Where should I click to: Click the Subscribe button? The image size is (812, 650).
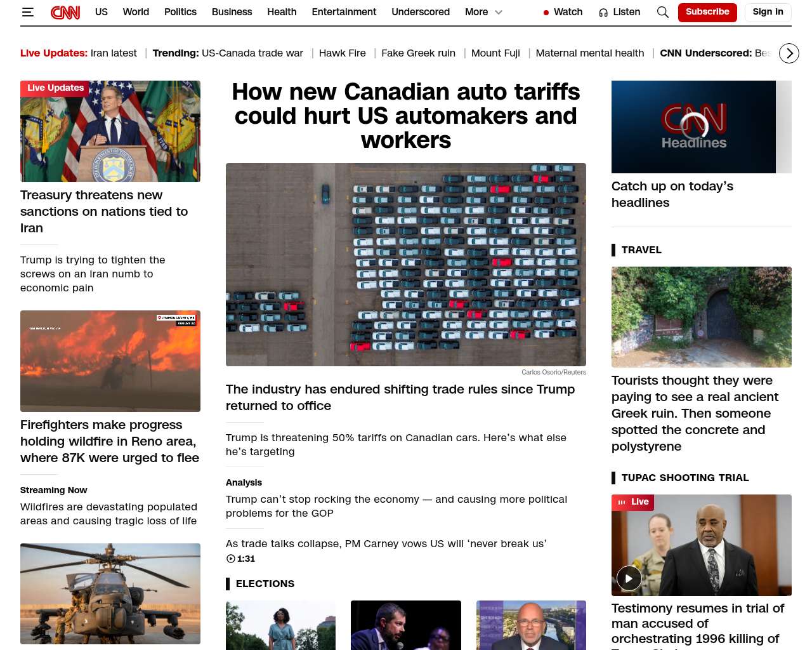pos(707,12)
